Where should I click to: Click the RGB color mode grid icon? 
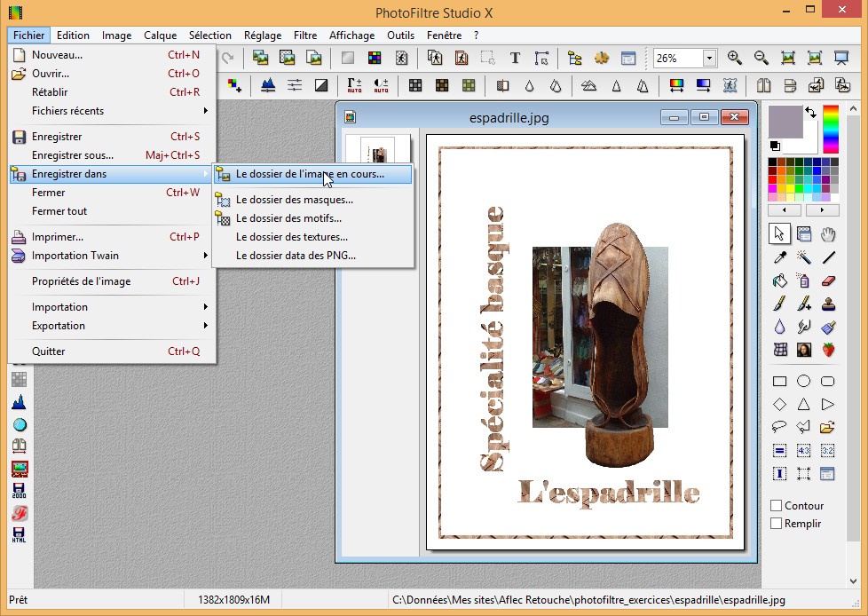point(375,58)
